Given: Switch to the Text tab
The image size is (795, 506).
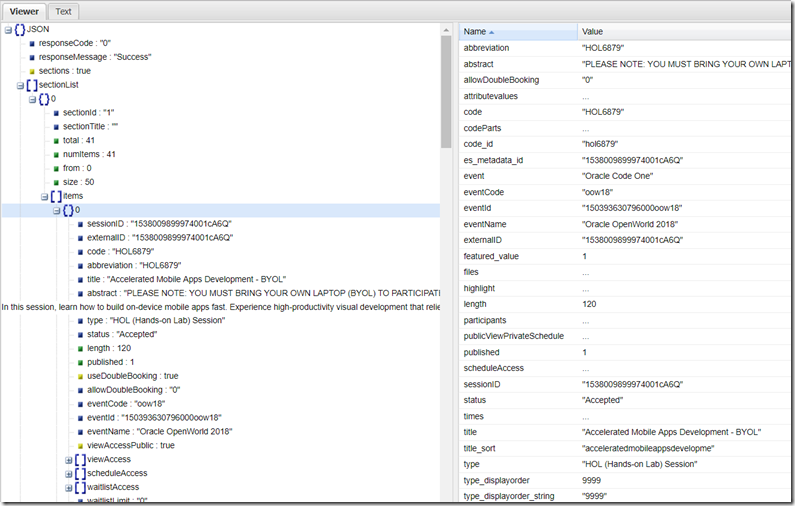Looking at the screenshot, I should tap(63, 11).
